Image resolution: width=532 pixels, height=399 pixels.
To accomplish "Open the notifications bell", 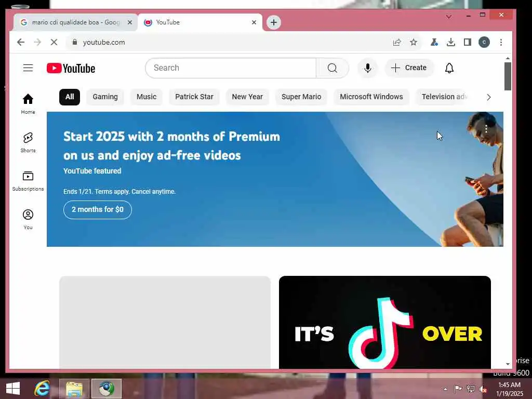I will (x=449, y=68).
